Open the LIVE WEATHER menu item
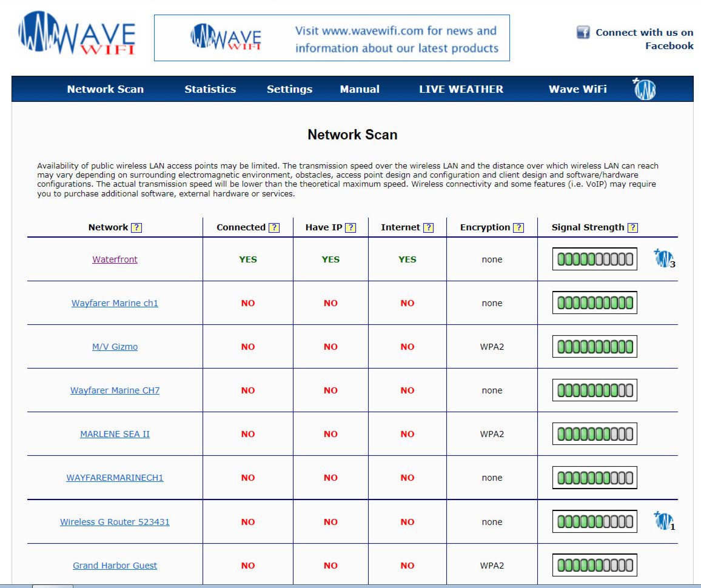 click(x=461, y=89)
